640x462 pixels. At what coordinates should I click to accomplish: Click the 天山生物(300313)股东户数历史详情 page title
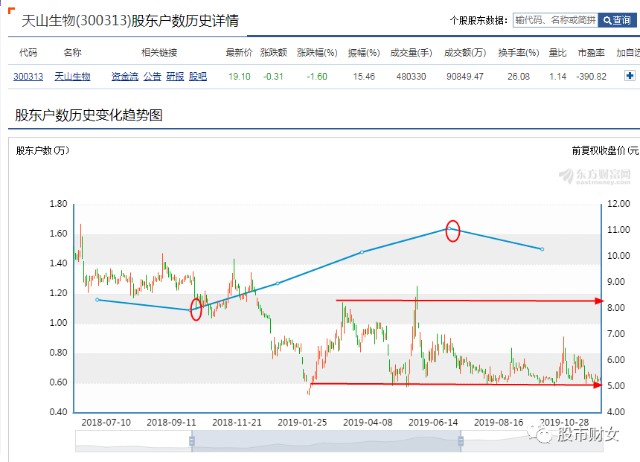click(x=130, y=20)
